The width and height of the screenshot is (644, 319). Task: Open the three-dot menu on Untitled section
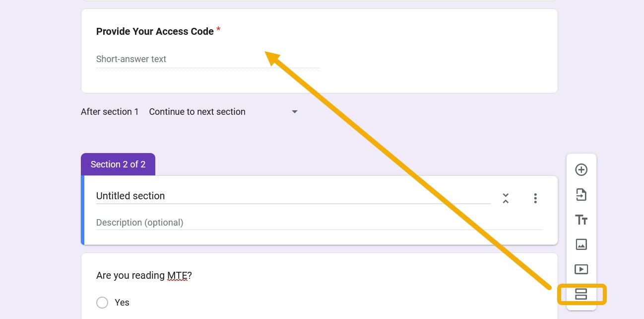(535, 198)
